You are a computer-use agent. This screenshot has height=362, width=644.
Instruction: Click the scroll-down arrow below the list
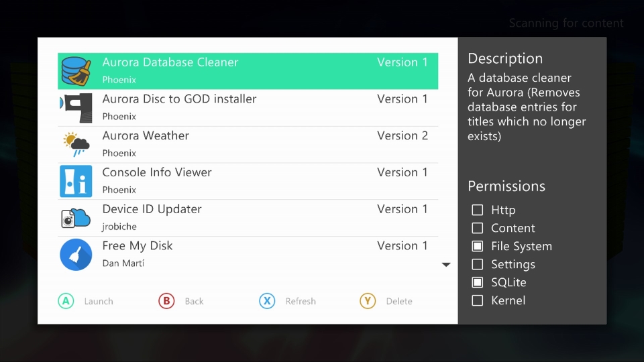tap(446, 265)
